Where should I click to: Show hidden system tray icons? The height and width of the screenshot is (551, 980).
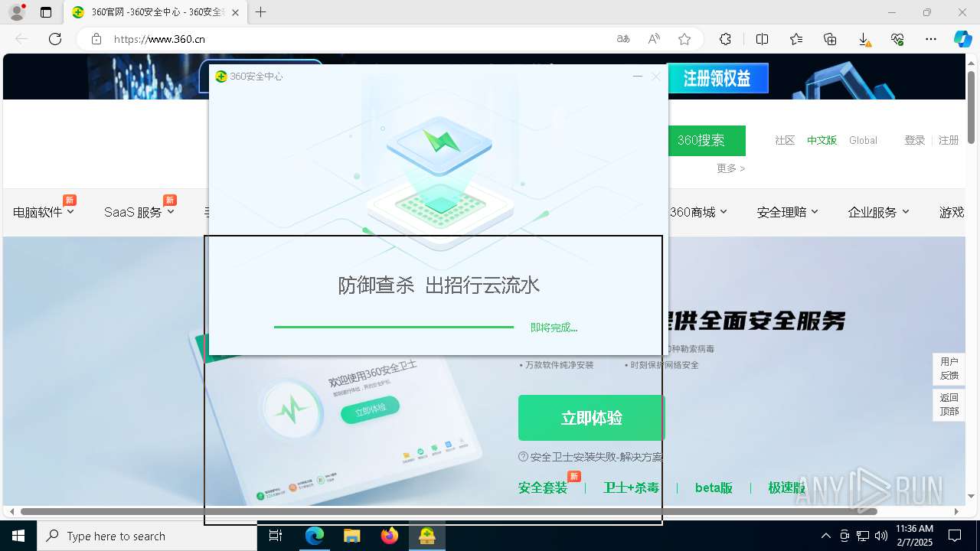tap(825, 536)
